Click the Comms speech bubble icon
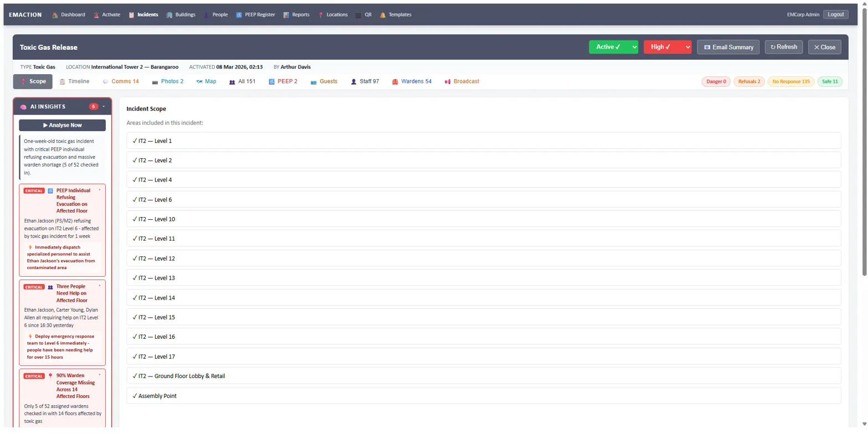This screenshot has height=434, width=868. (105, 82)
